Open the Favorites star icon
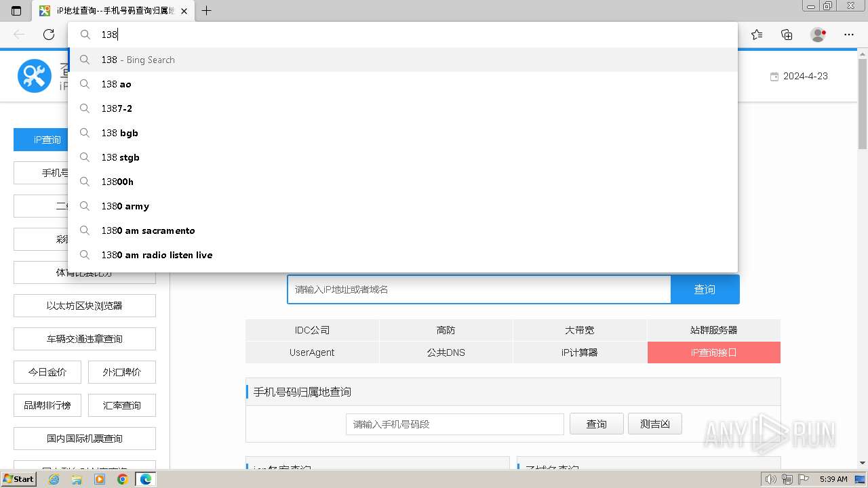 [x=757, y=35]
